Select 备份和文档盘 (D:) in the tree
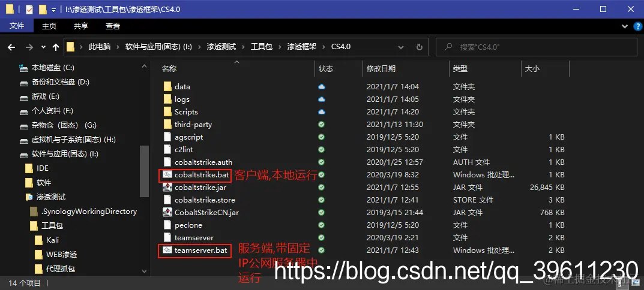 click(61, 82)
